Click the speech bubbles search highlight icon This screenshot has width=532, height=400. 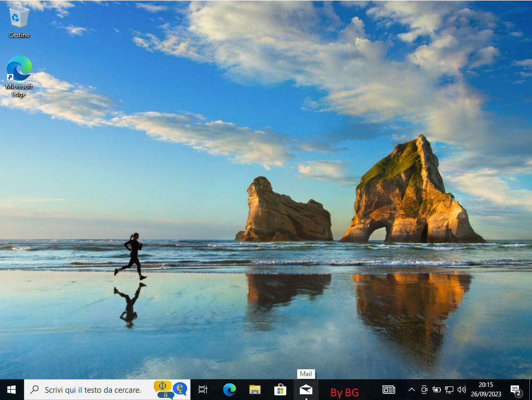pyautogui.click(x=171, y=390)
